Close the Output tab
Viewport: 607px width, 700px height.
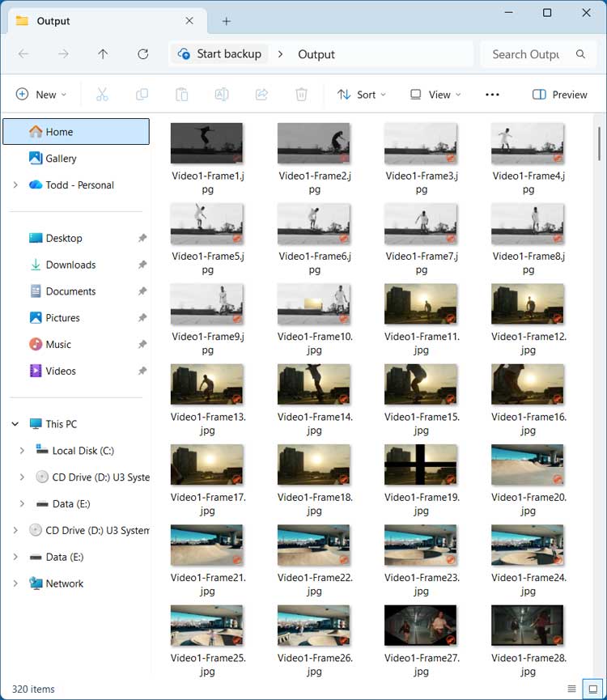(189, 21)
